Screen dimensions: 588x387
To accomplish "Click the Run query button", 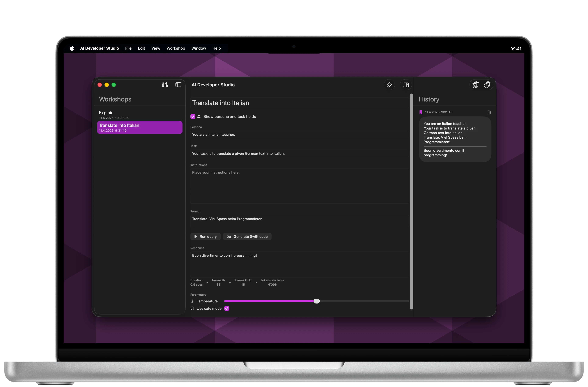I will pos(205,236).
